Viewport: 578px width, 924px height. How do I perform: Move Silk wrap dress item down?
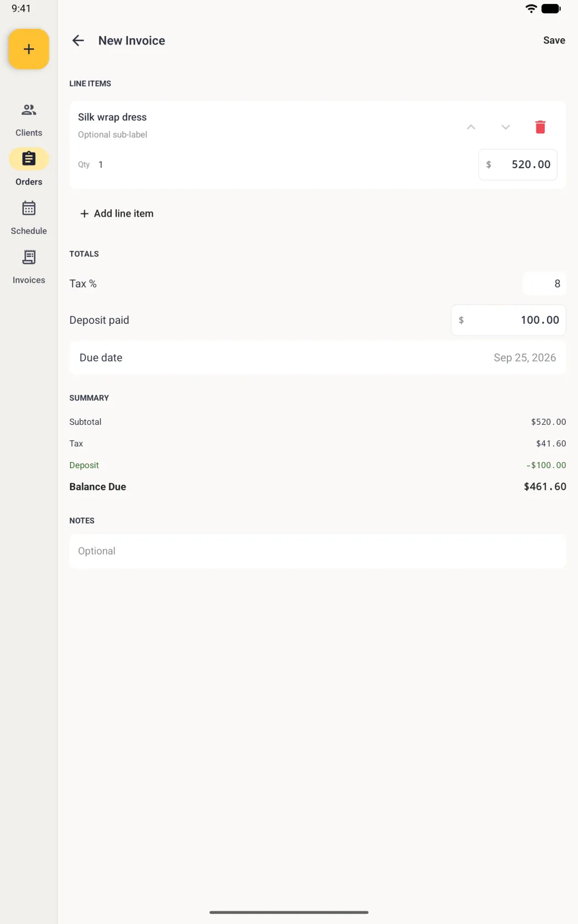tap(506, 127)
